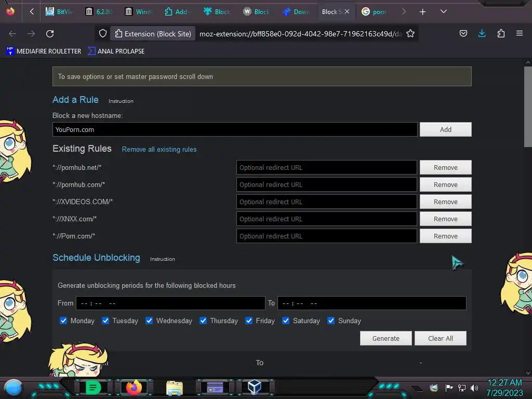Screen dimensions: 532x399
Task: Switch to the Block tab with W icon
Action: 257,11
